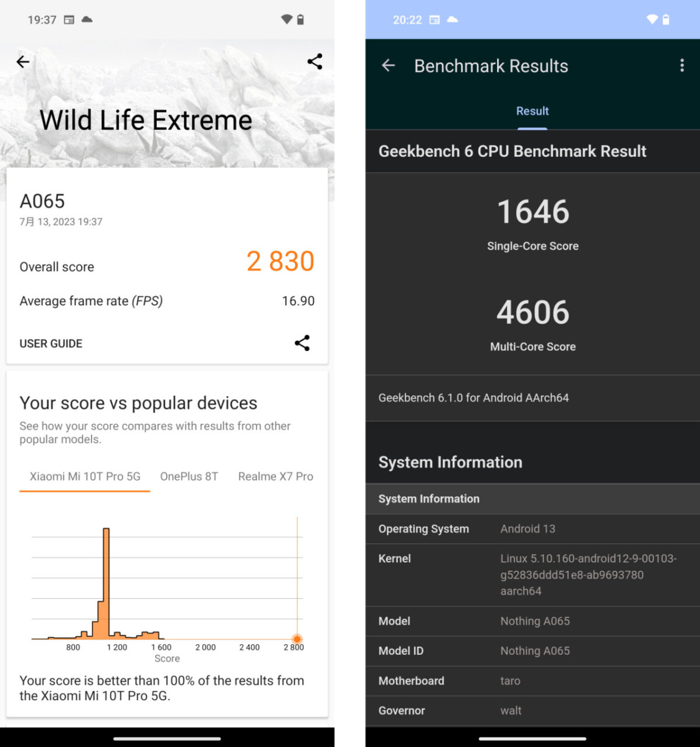Viewport: 700px width, 747px height.
Task: Select the Xiaomi Mi 10T Pro 5G tab
Action: point(85,476)
